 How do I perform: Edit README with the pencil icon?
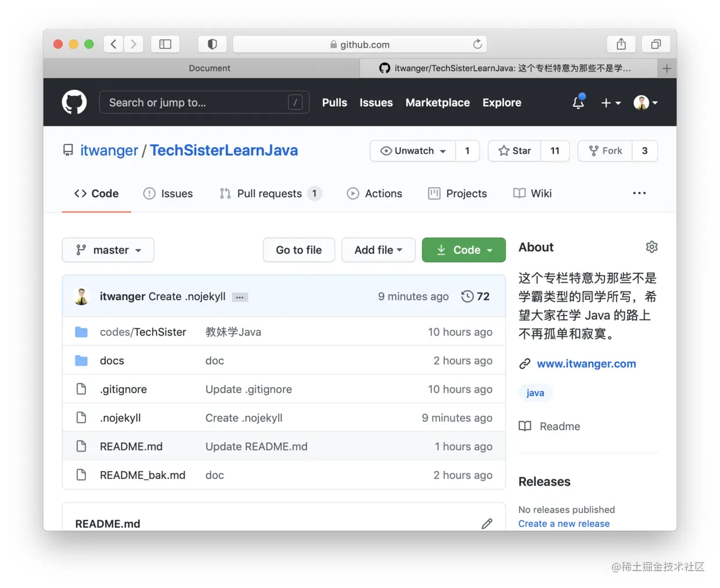[x=487, y=524]
